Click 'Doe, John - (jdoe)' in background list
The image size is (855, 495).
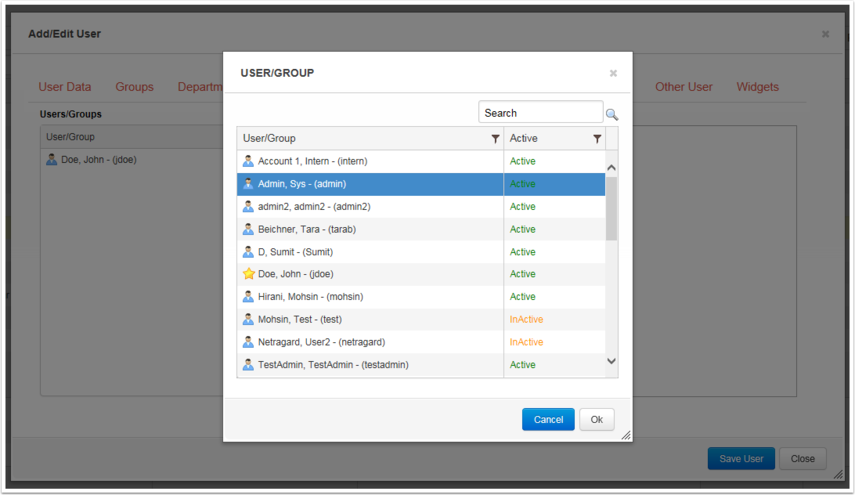coord(99,159)
